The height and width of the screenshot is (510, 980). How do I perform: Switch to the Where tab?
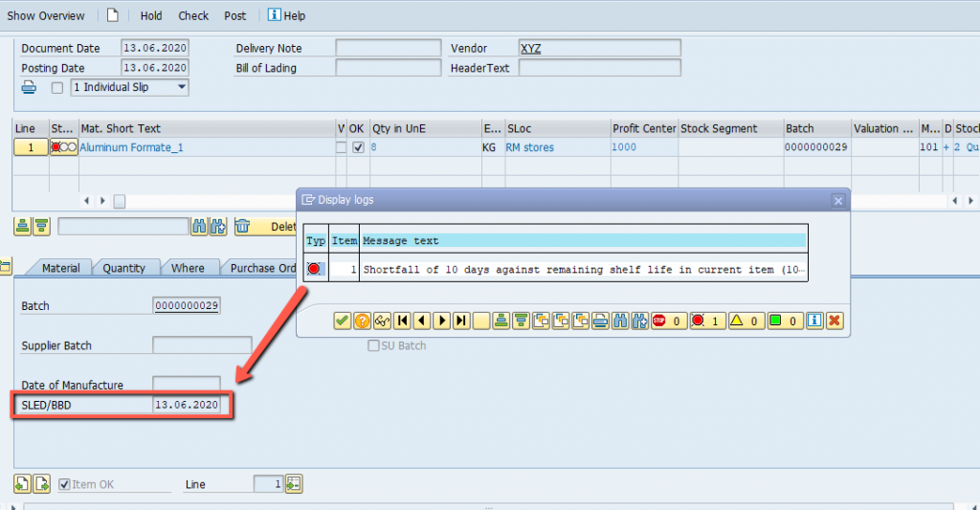click(x=188, y=268)
